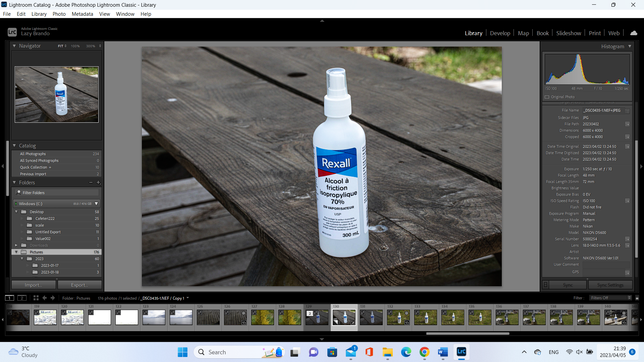Click the grid view icon in filmstrip bar
Image resolution: width=644 pixels, height=362 pixels.
pyautogui.click(x=36, y=298)
